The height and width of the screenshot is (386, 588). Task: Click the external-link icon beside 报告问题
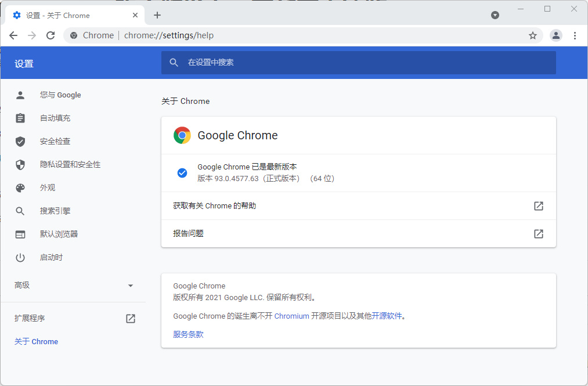click(x=538, y=234)
